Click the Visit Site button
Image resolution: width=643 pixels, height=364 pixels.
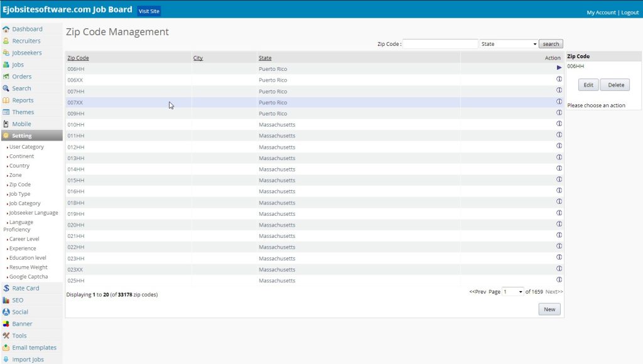click(x=149, y=11)
